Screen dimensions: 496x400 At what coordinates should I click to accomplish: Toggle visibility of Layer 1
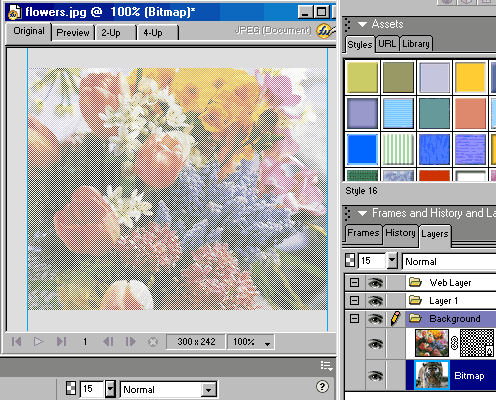click(x=375, y=301)
